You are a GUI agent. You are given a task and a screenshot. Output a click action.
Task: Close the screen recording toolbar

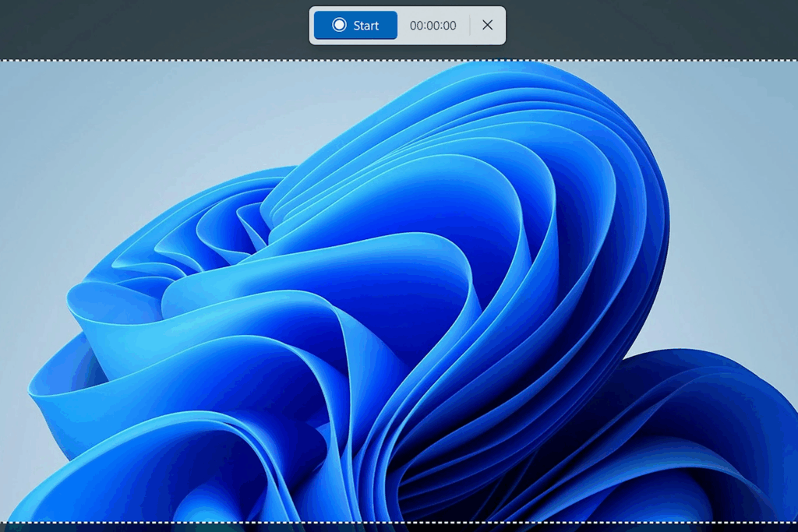[487, 26]
